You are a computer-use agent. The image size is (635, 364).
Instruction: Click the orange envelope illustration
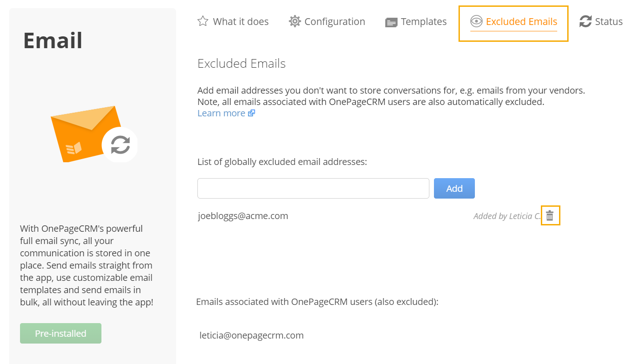tap(86, 134)
